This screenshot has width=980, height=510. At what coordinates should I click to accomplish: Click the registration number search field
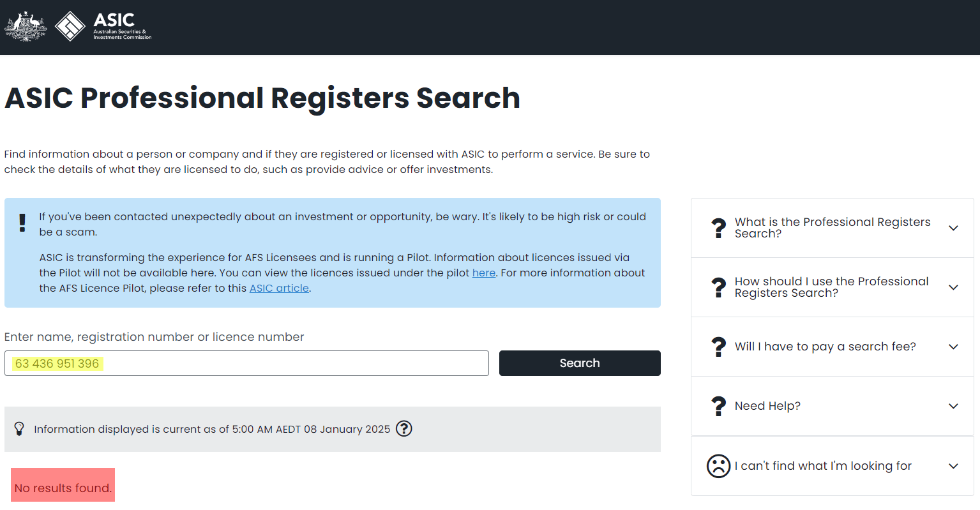click(246, 363)
